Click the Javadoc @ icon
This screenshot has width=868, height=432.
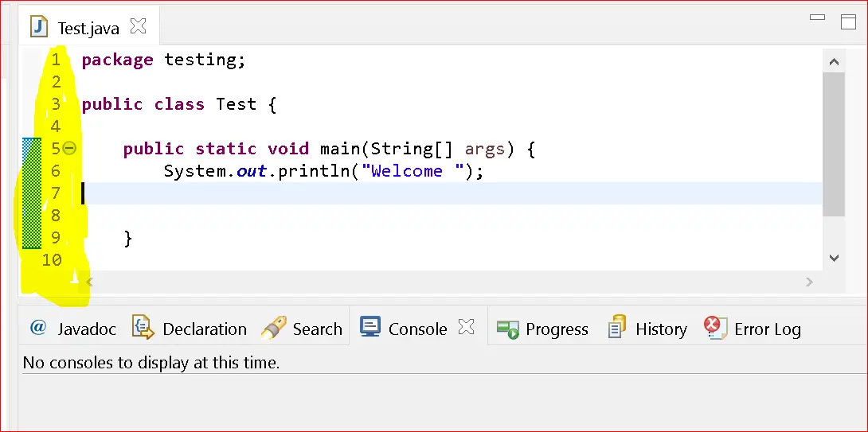[38, 328]
